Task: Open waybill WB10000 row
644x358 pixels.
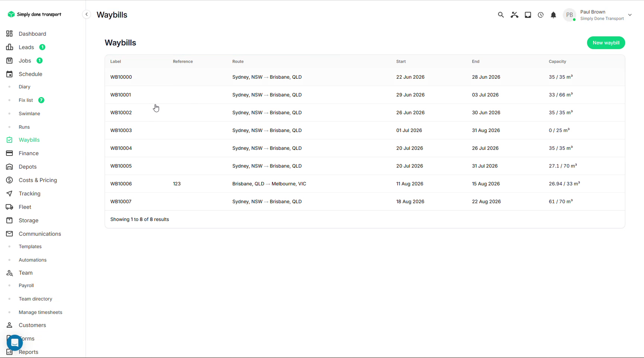Action: click(365, 77)
